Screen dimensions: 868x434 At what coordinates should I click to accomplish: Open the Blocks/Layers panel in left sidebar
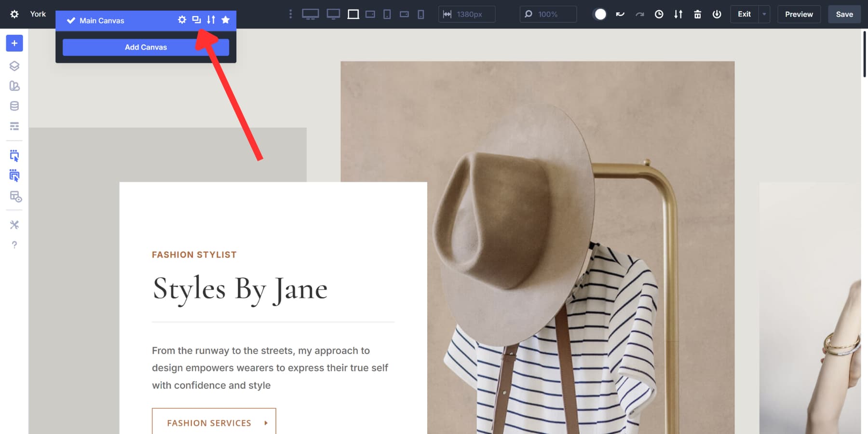pyautogui.click(x=14, y=66)
